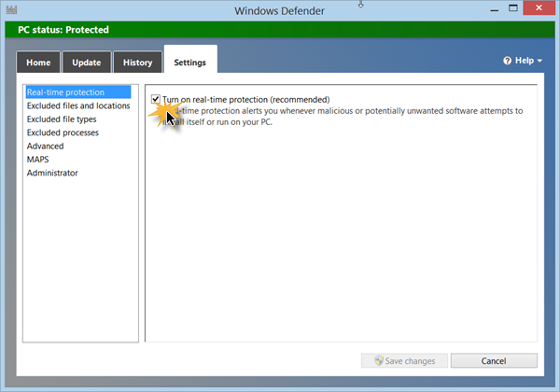Go to the History tab
This screenshot has width=560, height=392.
pyautogui.click(x=137, y=63)
